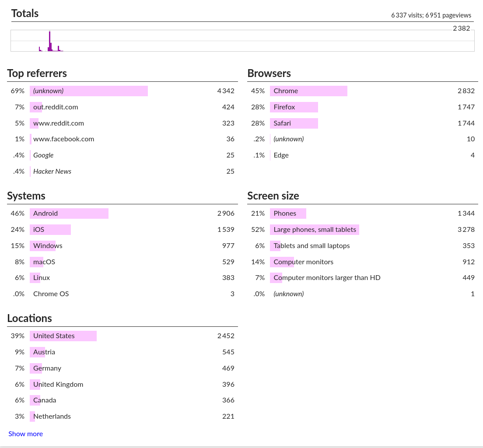Expand the www.reddit.com referrer entry
The height and width of the screenshot is (448, 483).
pyautogui.click(x=59, y=123)
